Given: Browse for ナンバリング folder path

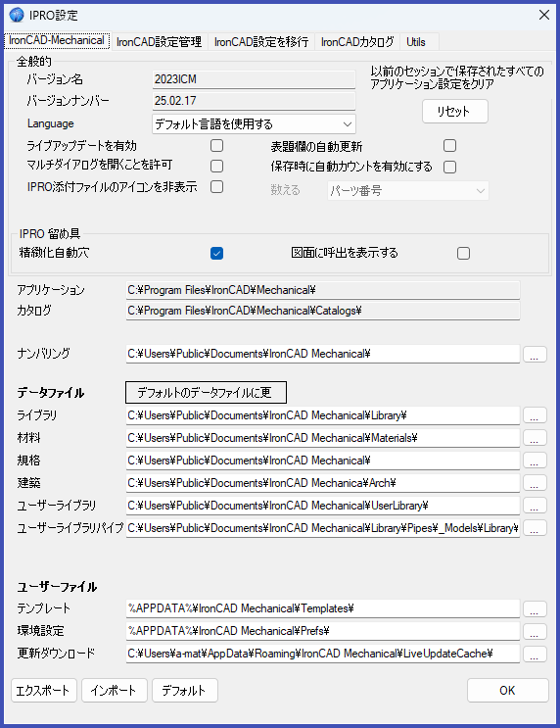Looking at the screenshot, I should 535,354.
